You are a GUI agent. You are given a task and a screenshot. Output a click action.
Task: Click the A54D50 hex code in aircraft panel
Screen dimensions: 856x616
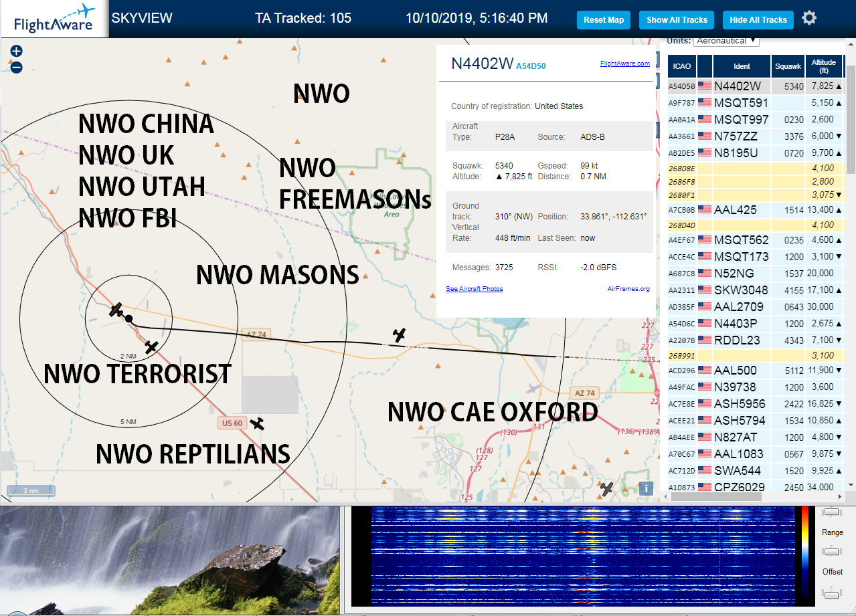[x=531, y=66]
